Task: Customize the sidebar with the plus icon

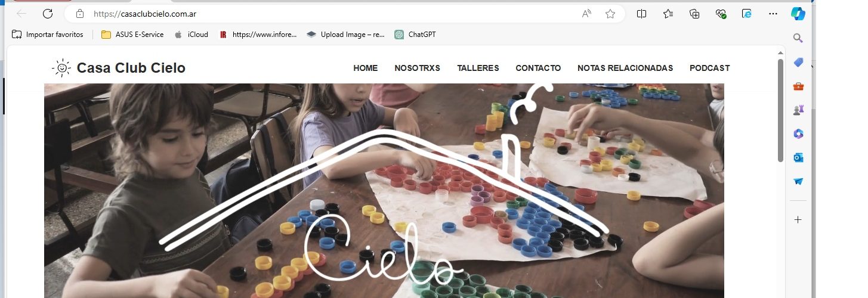Action: point(798,219)
